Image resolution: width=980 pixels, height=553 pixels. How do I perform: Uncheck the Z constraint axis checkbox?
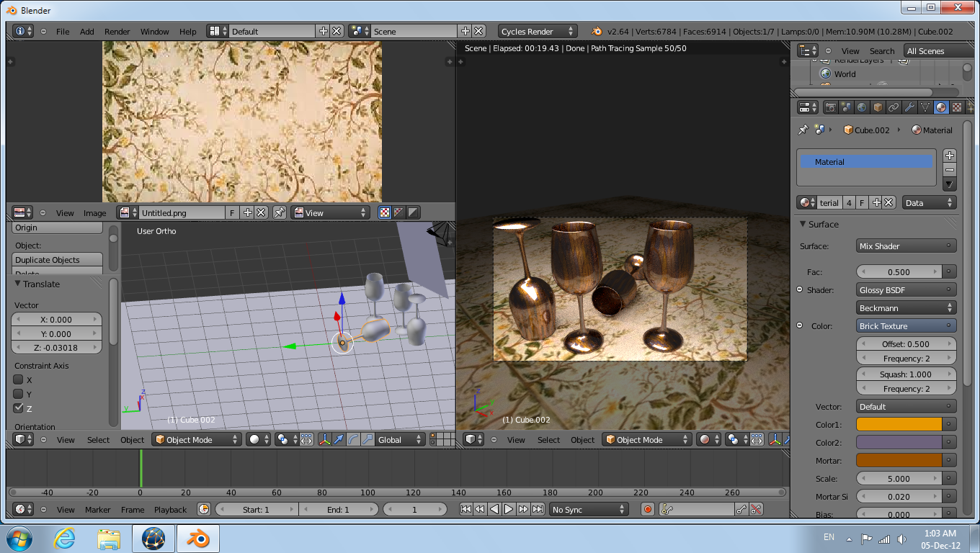(x=19, y=408)
